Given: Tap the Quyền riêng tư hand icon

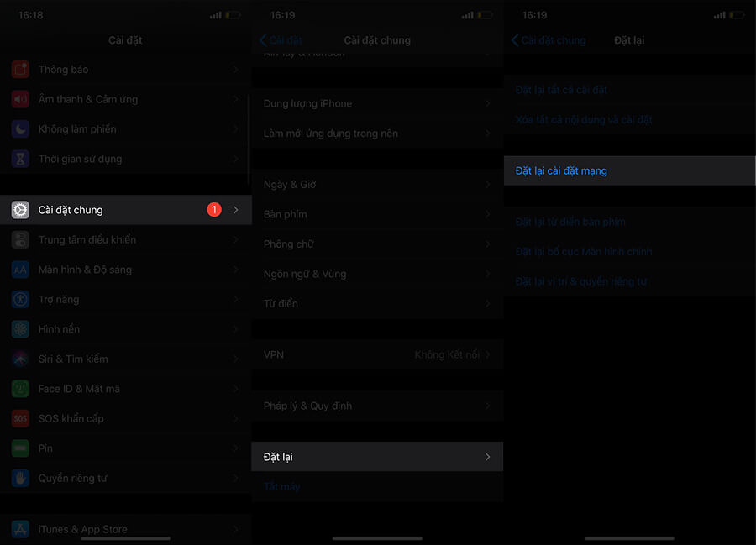Looking at the screenshot, I should coord(20,479).
